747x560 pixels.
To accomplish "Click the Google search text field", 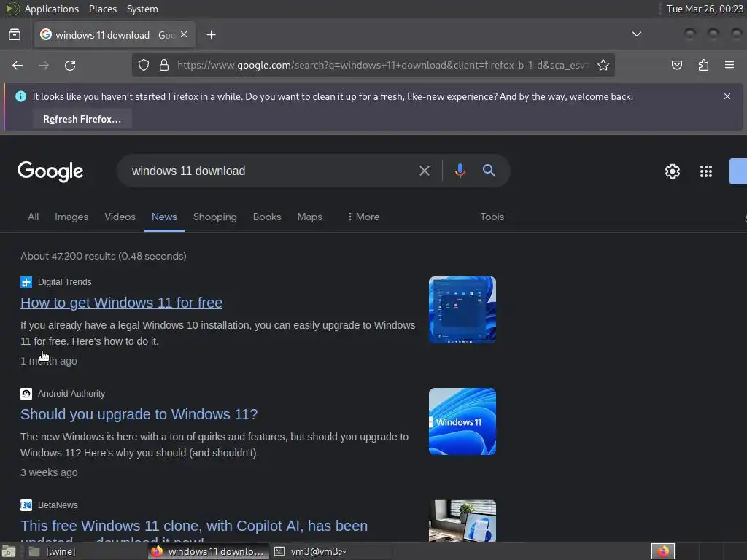I will [271, 171].
